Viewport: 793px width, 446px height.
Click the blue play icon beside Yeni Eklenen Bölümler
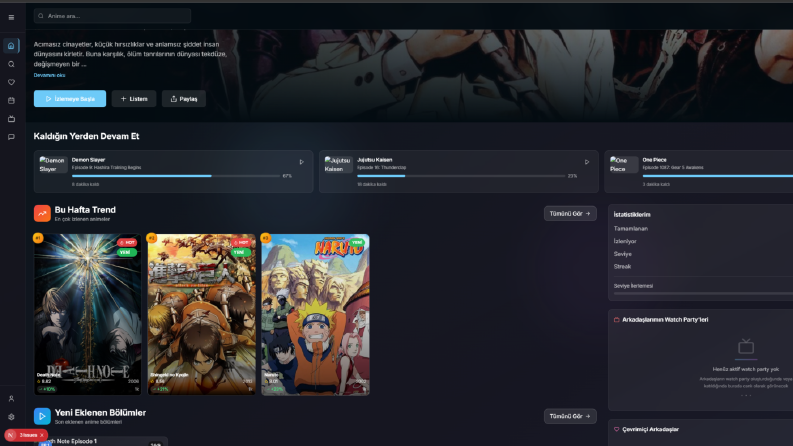[42, 416]
